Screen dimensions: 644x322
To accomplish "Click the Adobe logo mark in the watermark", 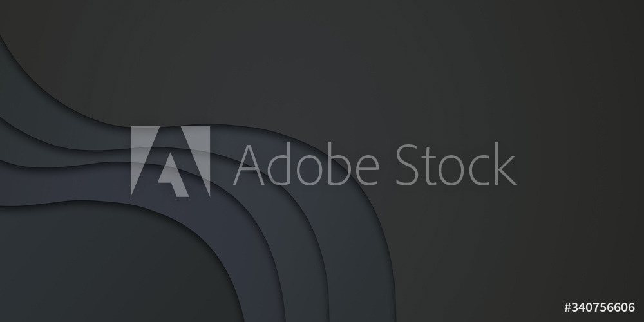I will coord(171,162).
